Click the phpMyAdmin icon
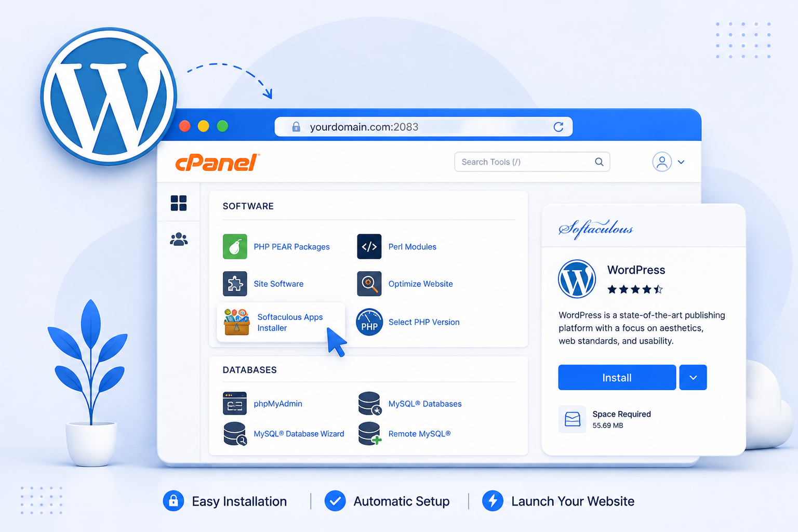Viewport: 798px width, 532px height. click(x=235, y=404)
